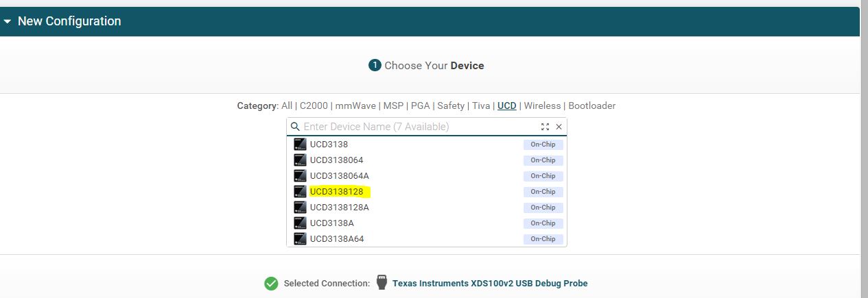
Task: Click the UCD3138064A chip icon
Action: (x=299, y=176)
